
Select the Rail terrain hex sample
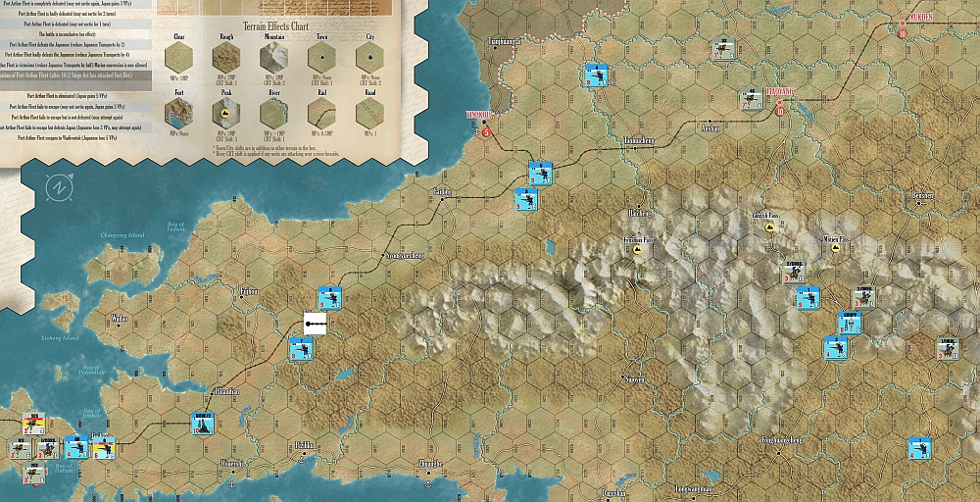[x=321, y=114]
